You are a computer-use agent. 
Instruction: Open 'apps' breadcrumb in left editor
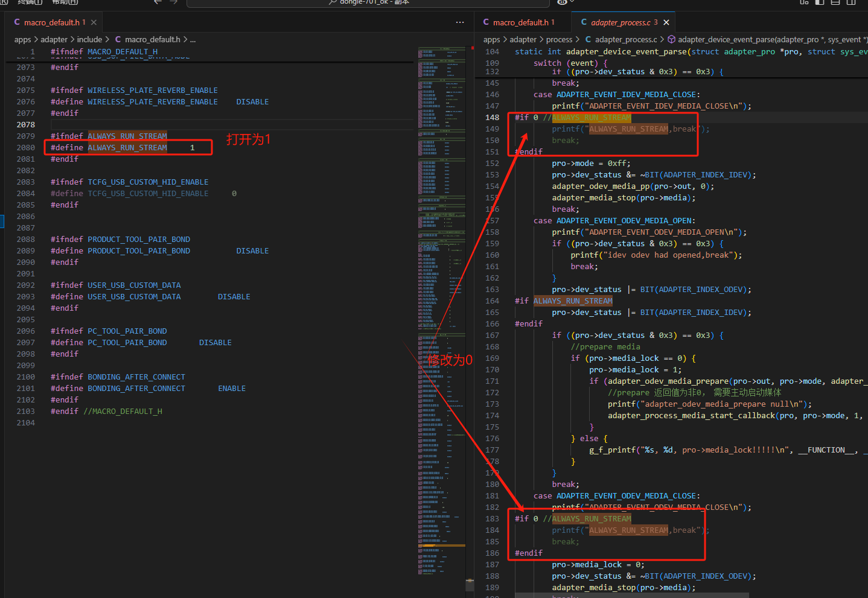tap(22, 39)
